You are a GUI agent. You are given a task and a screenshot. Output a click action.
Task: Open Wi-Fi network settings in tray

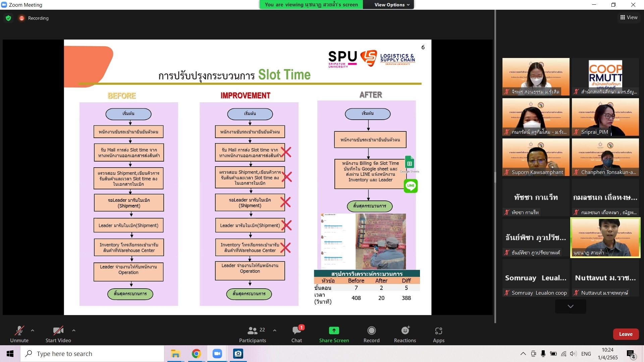[x=563, y=354]
